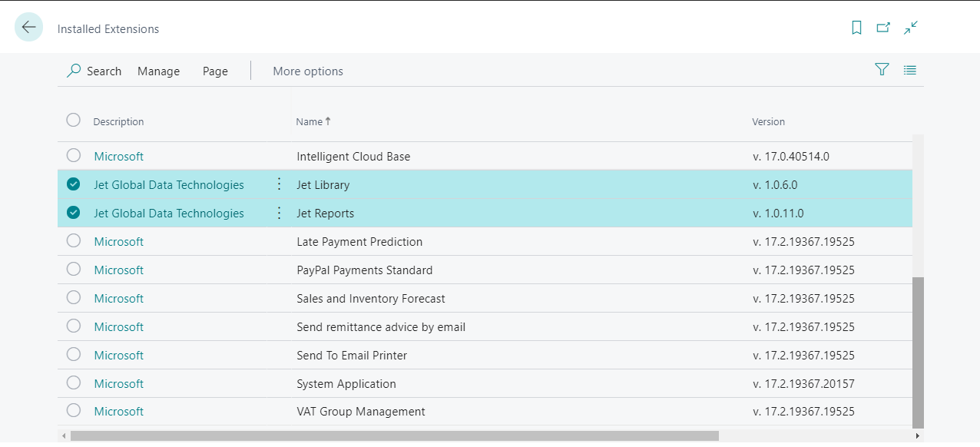
Task: Click the Name column sort arrow
Action: coord(329,121)
